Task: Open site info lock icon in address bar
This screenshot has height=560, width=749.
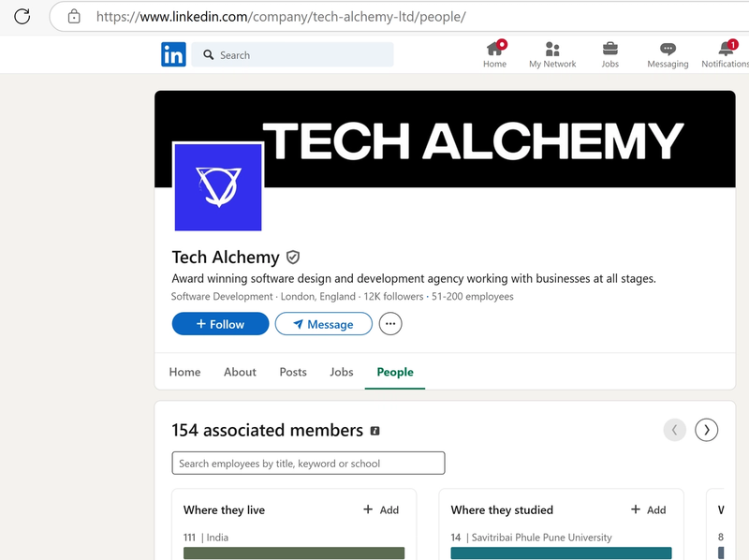Action: [74, 16]
